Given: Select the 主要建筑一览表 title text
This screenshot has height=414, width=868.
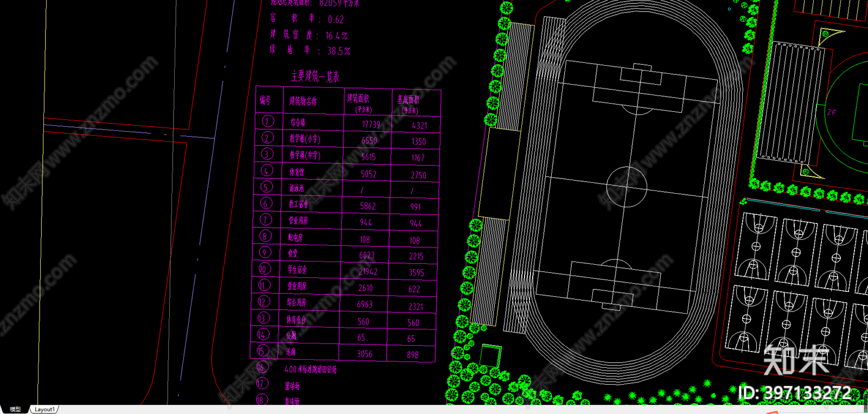Looking at the screenshot, I should point(315,77).
